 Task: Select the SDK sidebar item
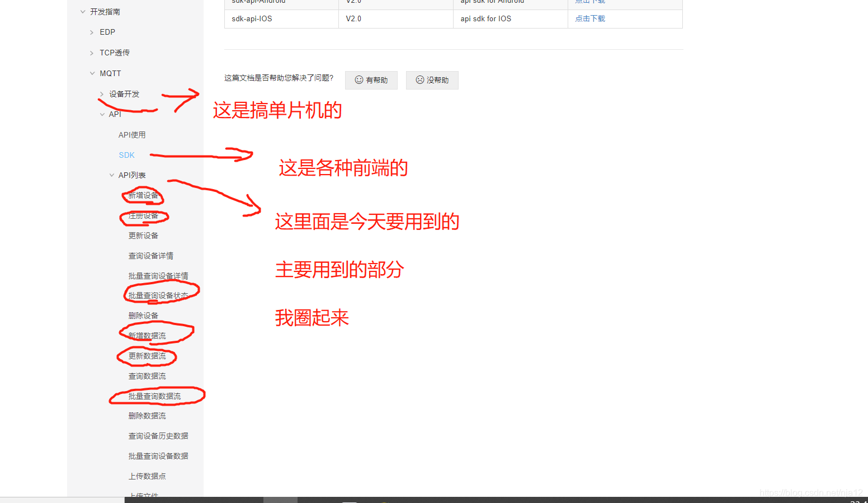[x=126, y=155]
